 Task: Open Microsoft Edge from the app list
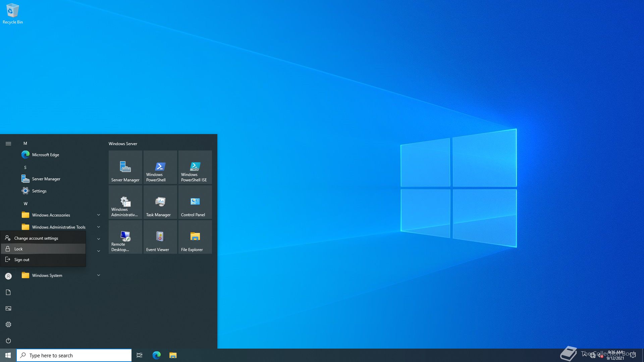pos(45,155)
